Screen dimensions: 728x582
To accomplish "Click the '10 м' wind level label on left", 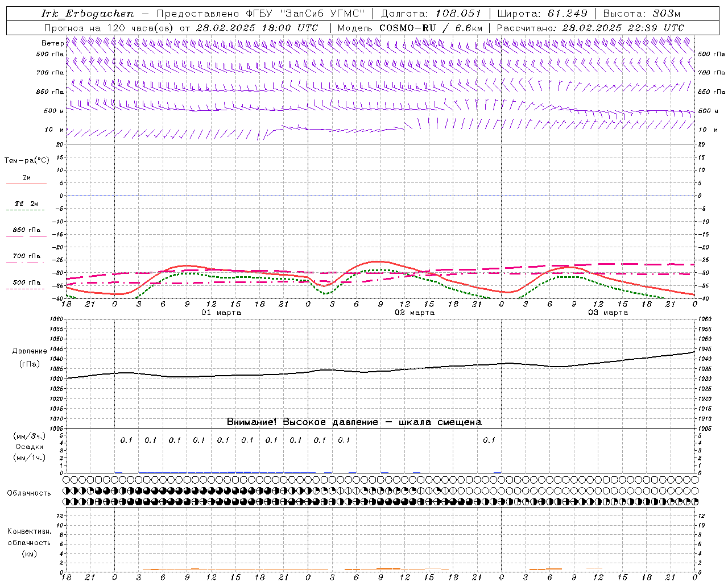I will pyautogui.click(x=55, y=130).
